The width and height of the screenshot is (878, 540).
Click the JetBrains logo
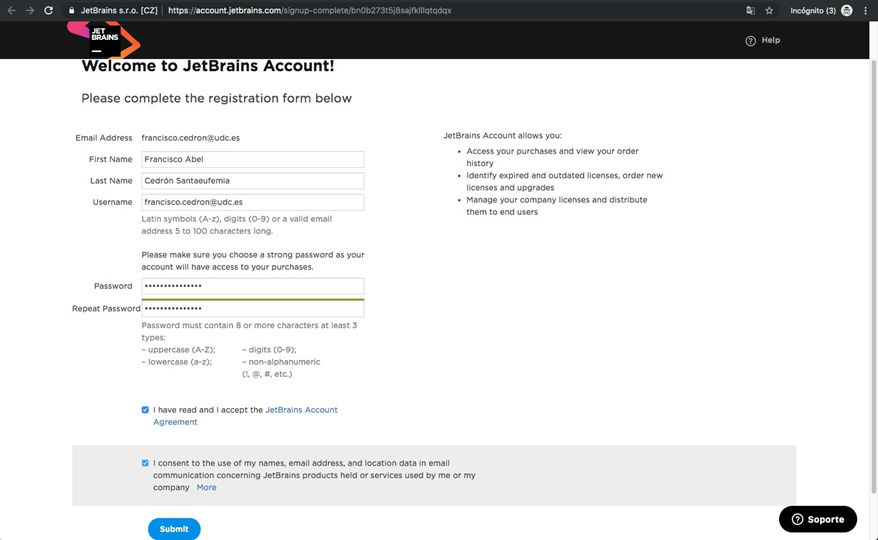[105, 39]
